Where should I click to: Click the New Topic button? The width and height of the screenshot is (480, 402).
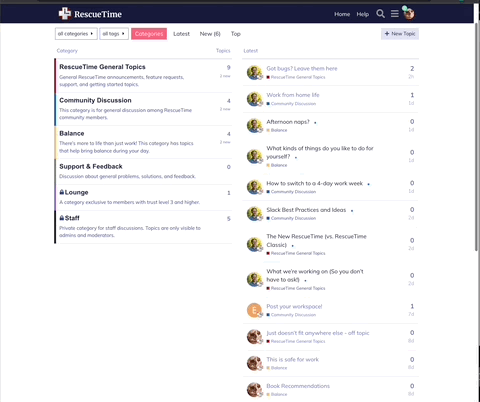[x=400, y=34]
